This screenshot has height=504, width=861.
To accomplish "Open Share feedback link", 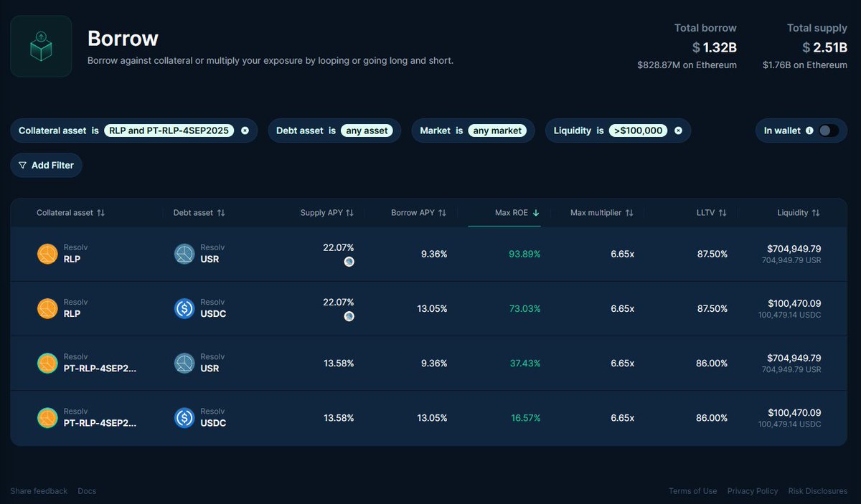I will pos(39,491).
